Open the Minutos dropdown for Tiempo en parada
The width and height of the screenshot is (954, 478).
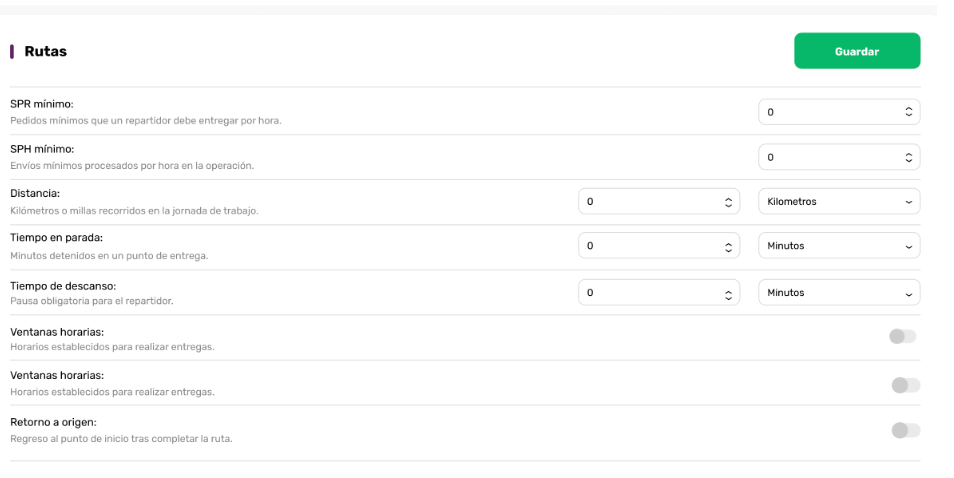[x=839, y=246]
